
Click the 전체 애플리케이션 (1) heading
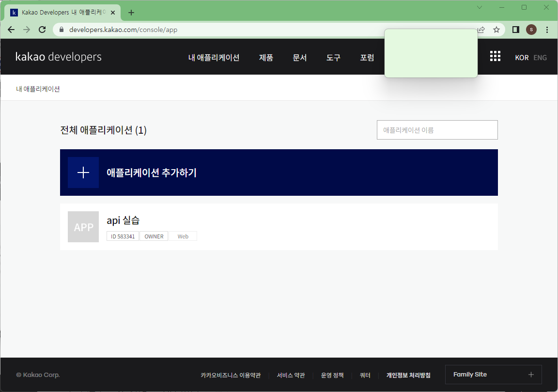103,130
